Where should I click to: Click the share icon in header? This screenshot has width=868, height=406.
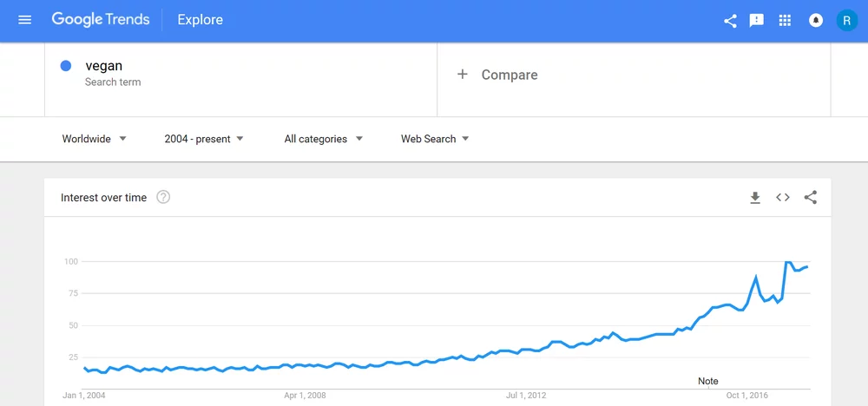[x=730, y=21]
